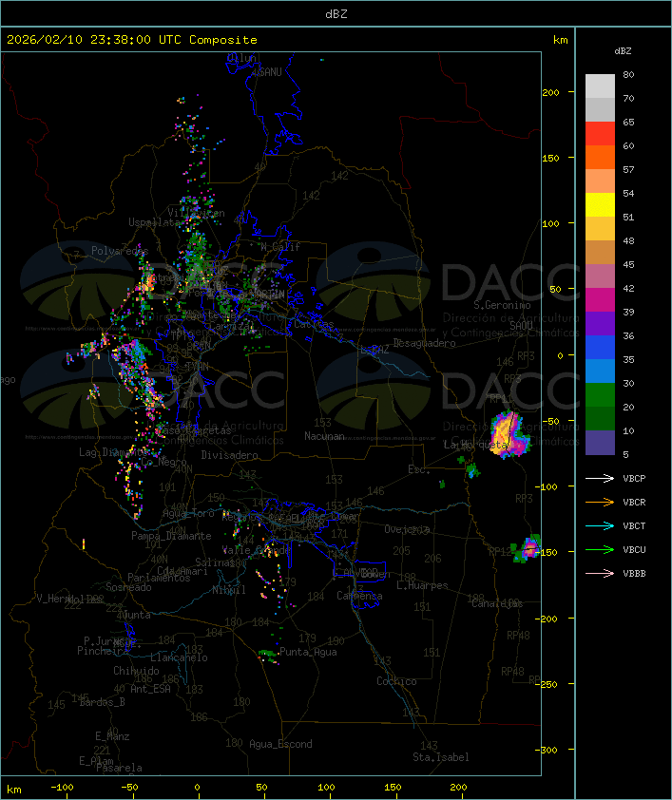Click the green VBCU arrow icon
Viewport: 672px width, 800px height.
point(600,549)
